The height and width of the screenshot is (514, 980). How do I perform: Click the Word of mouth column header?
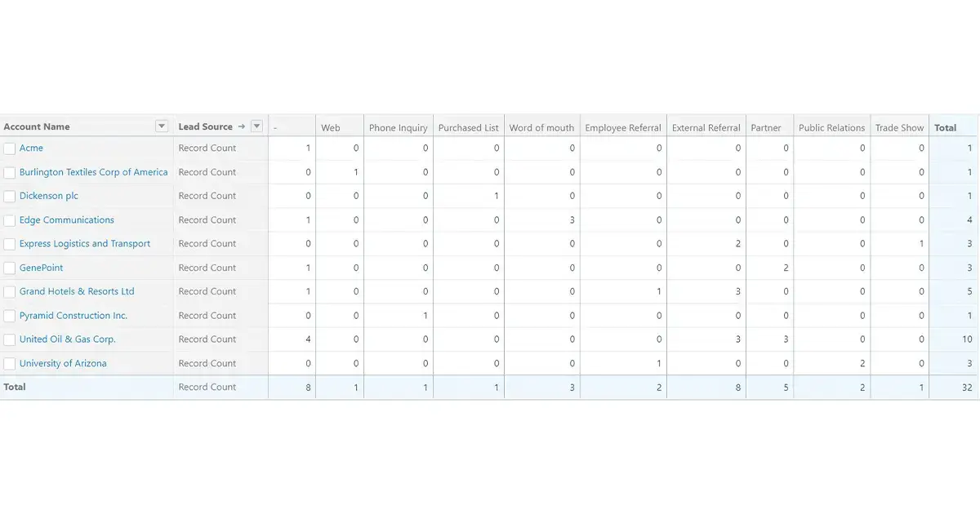pos(542,126)
